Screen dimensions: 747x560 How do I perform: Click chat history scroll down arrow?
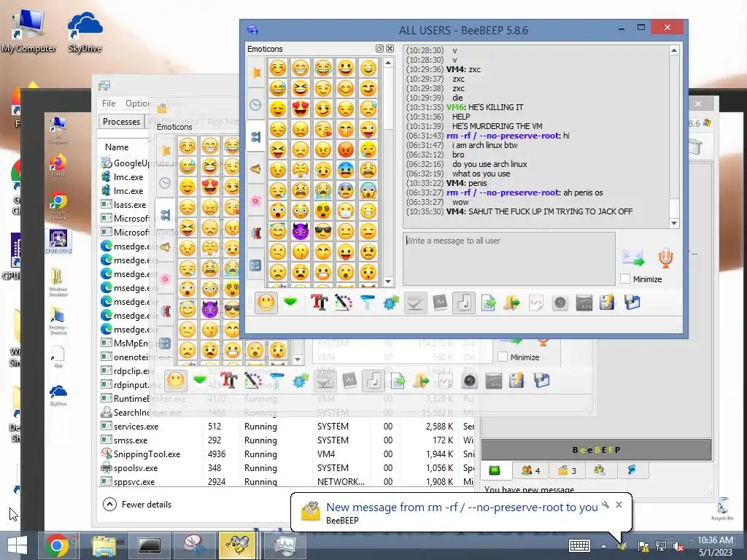coord(674,223)
